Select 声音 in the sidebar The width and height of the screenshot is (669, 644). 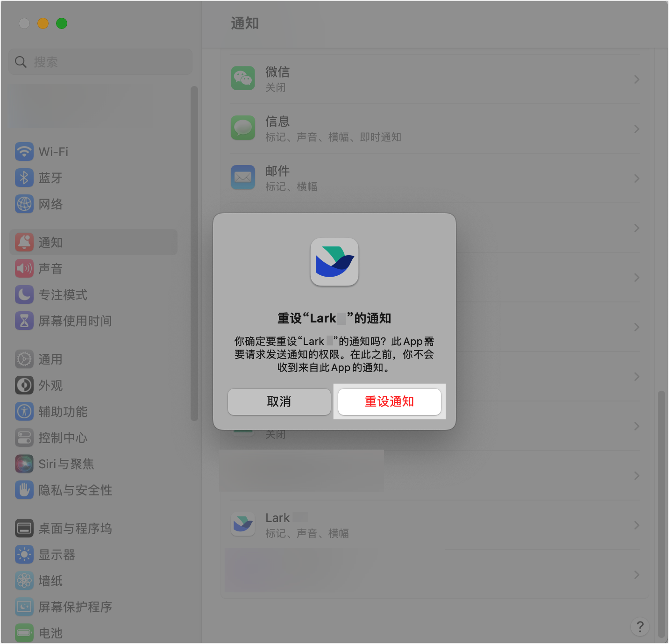click(50, 269)
